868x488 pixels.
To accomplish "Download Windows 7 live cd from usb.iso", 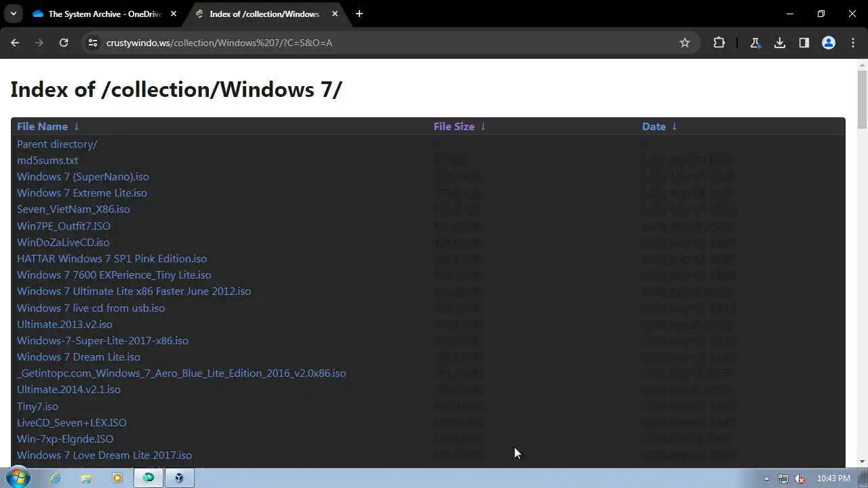I will pyautogui.click(x=91, y=308).
